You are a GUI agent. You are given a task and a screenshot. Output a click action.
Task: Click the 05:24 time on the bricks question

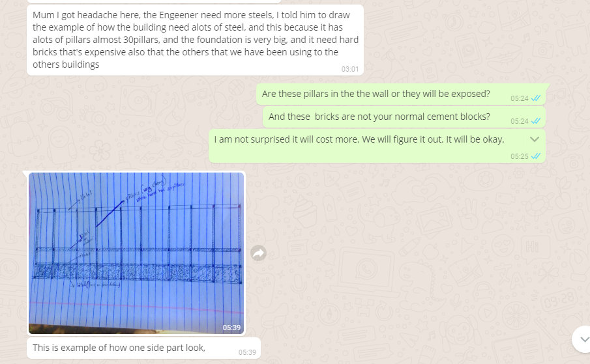pos(519,121)
